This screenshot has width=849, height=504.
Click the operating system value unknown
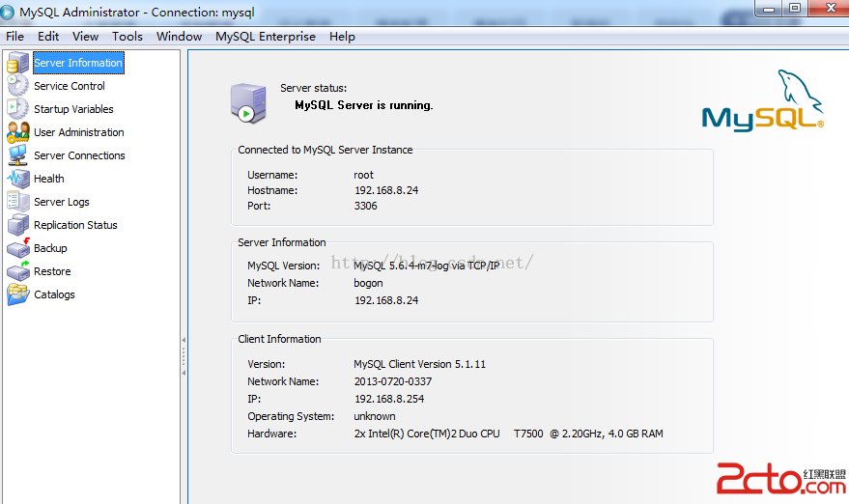tap(375, 416)
